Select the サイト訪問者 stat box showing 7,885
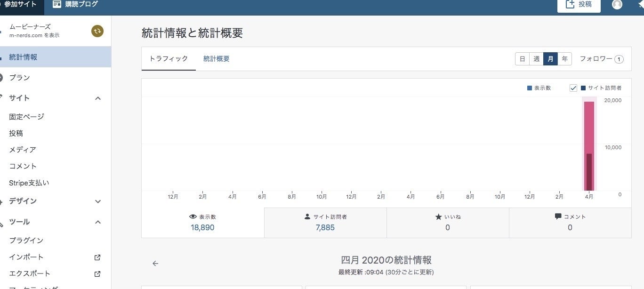 325,223
